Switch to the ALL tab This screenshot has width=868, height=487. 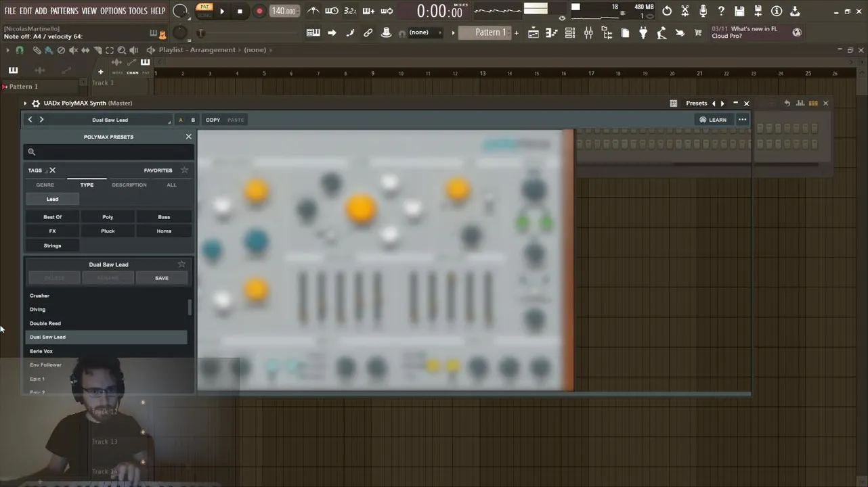(x=171, y=185)
